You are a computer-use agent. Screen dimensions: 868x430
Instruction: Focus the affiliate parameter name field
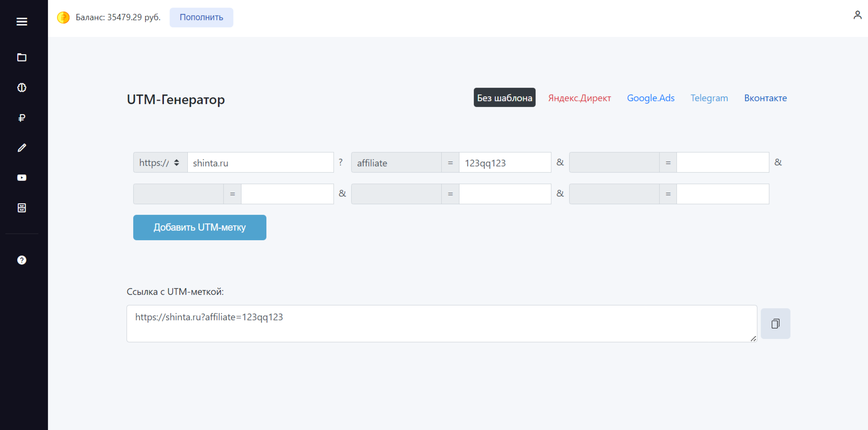click(x=396, y=163)
